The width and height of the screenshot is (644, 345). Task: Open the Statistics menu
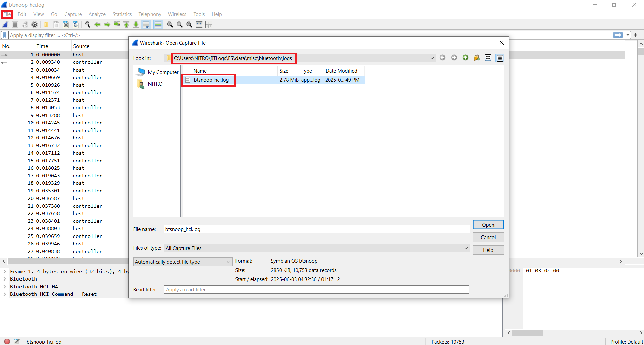point(122,14)
